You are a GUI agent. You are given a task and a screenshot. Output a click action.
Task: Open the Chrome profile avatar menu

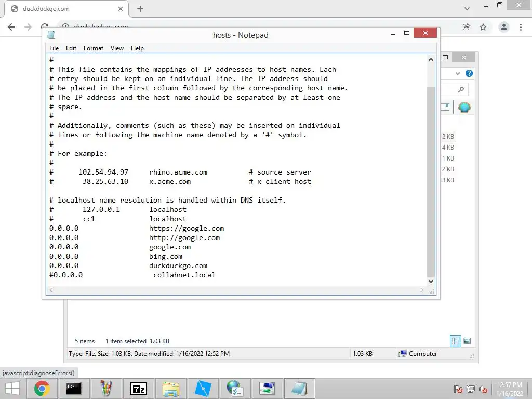[x=504, y=27]
